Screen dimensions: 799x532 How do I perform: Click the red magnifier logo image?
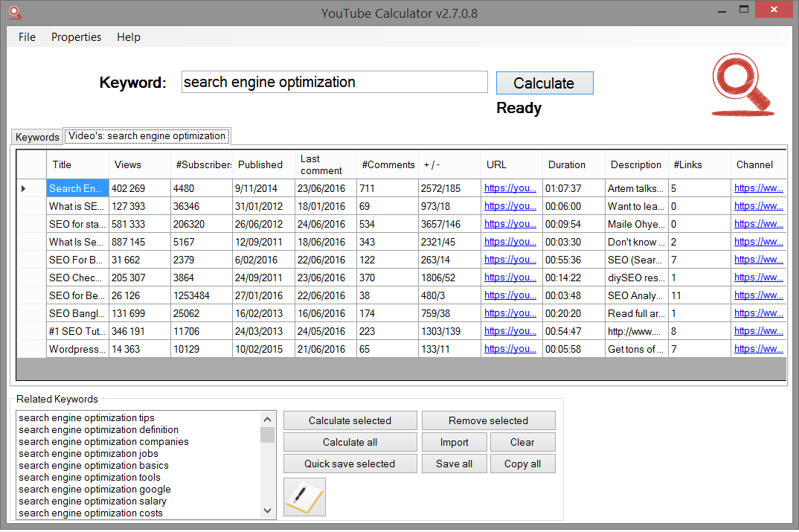(x=742, y=85)
